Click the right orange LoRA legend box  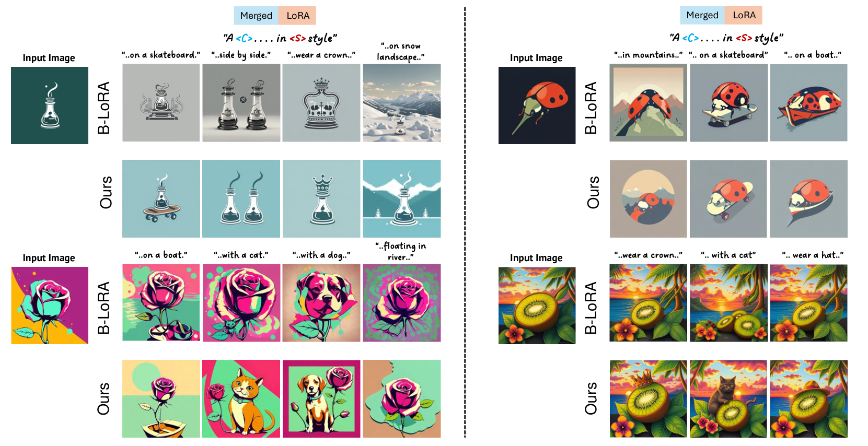744,15
